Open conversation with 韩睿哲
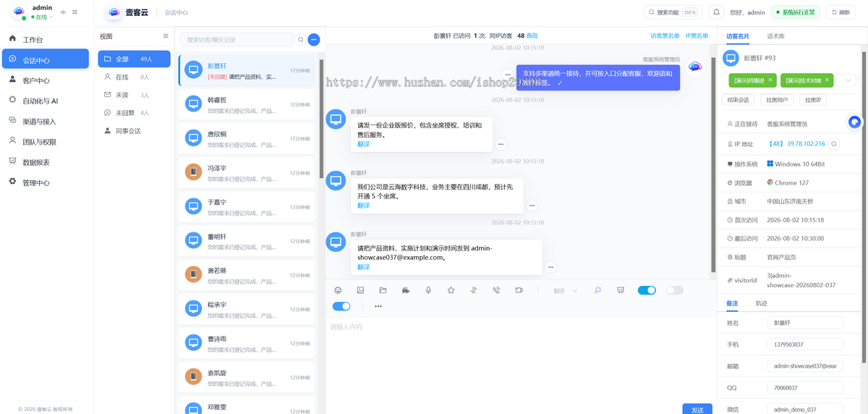The height and width of the screenshot is (414, 868). tap(247, 104)
